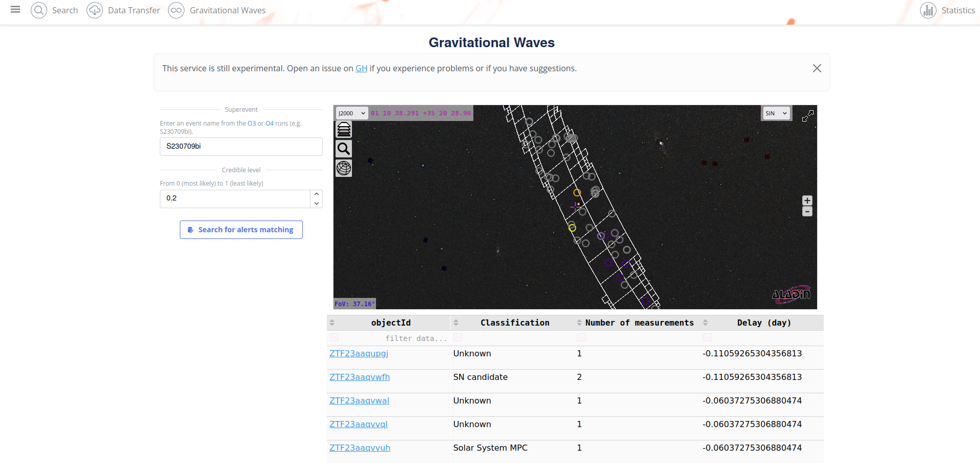980x463 pixels.
Task: Open the J2000 coordinate frame dropdown
Action: (351, 113)
